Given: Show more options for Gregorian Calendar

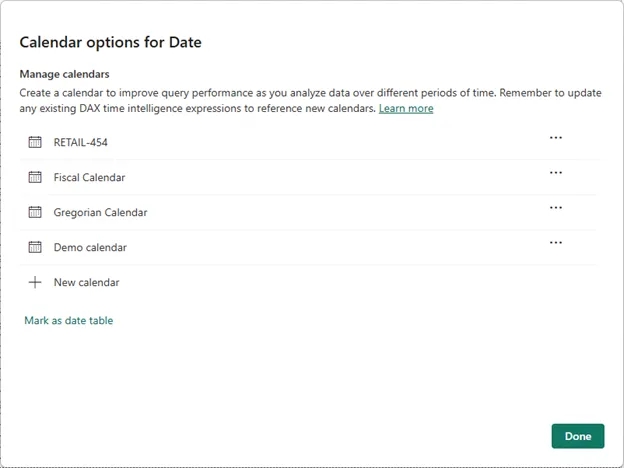Looking at the screenshot, I should 556,208.
